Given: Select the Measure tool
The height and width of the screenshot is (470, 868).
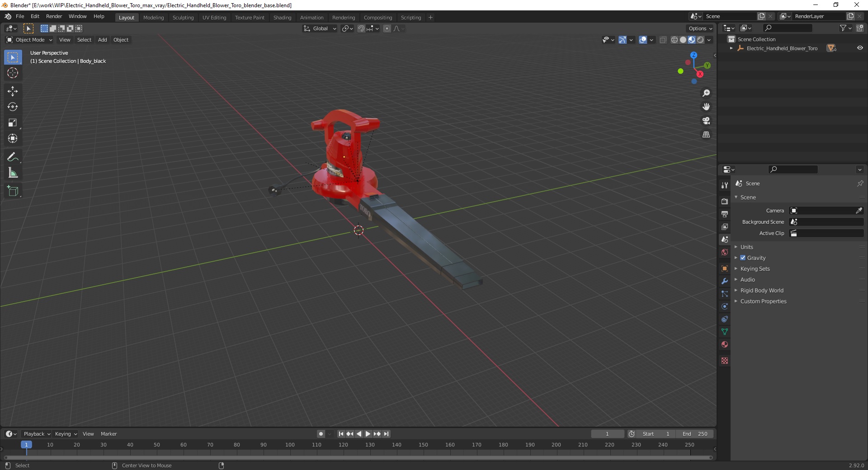Looking at the screenshot, I should tap(13, 173).
